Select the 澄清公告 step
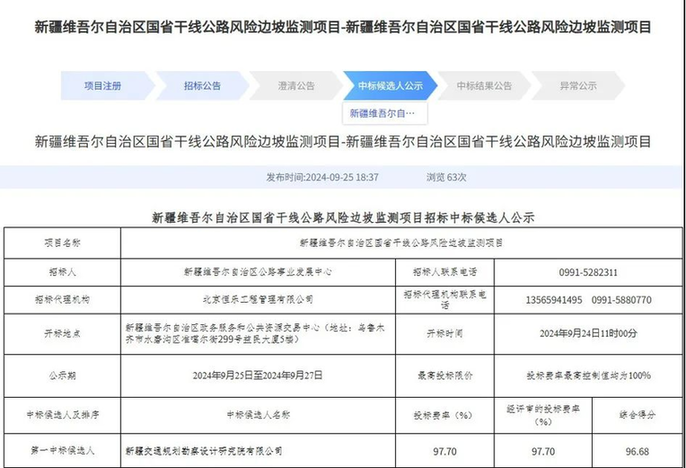This screenshot has width=686, height=468. 296,86
